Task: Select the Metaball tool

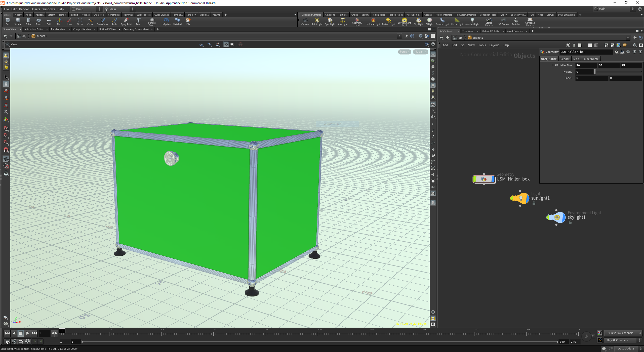Action: (x=178, y=22)
